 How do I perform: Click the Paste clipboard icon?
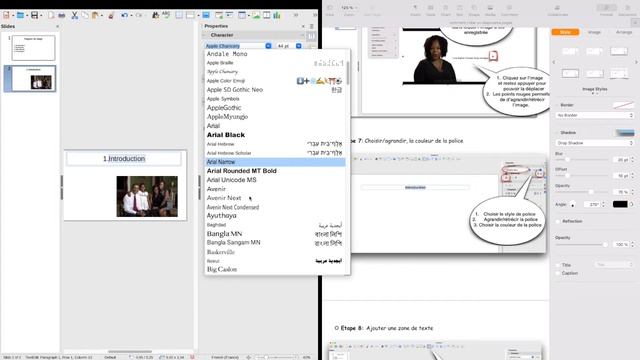(95, 15)
